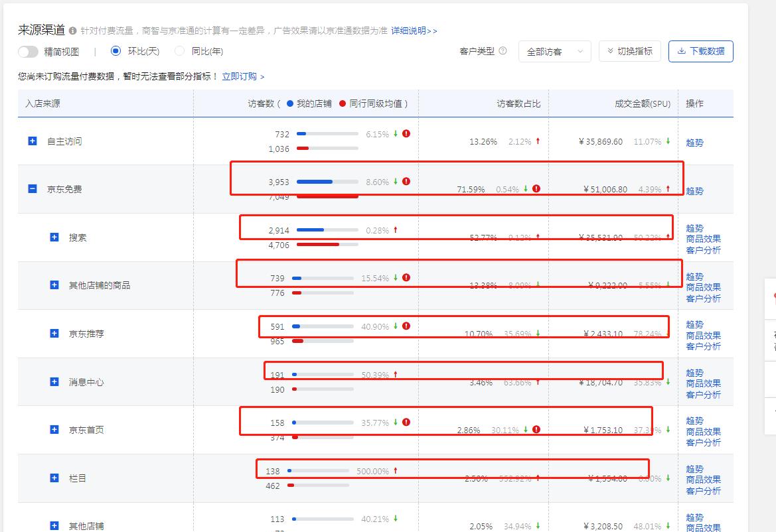This screenshot has height=532, width=776.
Task: Click the 成交金额(SPU) column header
Action: (642, 103)
